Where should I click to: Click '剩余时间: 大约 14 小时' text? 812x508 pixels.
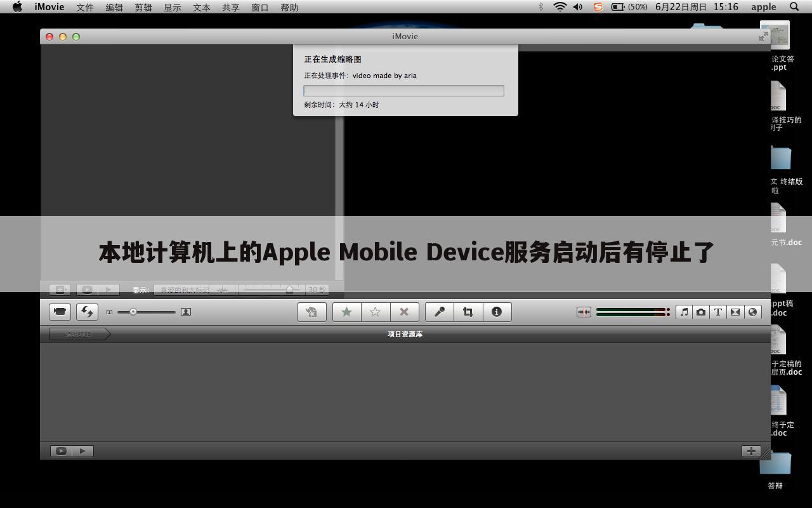(341, 105)
